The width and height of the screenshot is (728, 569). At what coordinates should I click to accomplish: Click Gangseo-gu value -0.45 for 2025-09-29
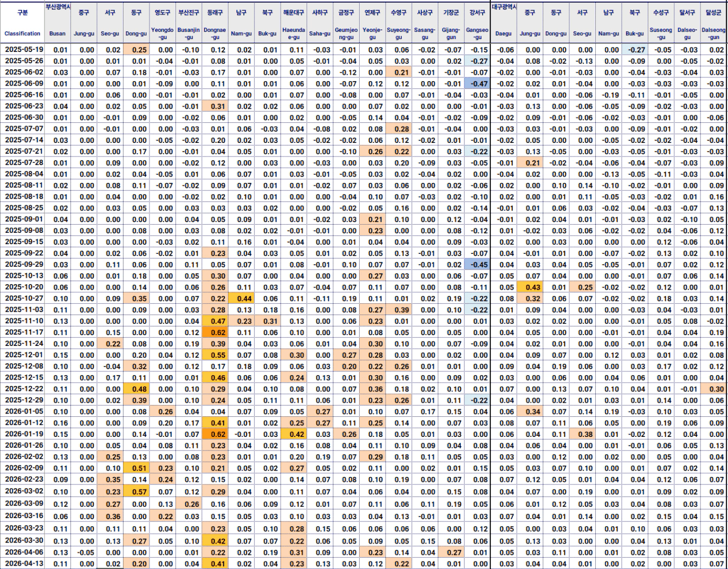pyautogui.click(x=477, y=265)
